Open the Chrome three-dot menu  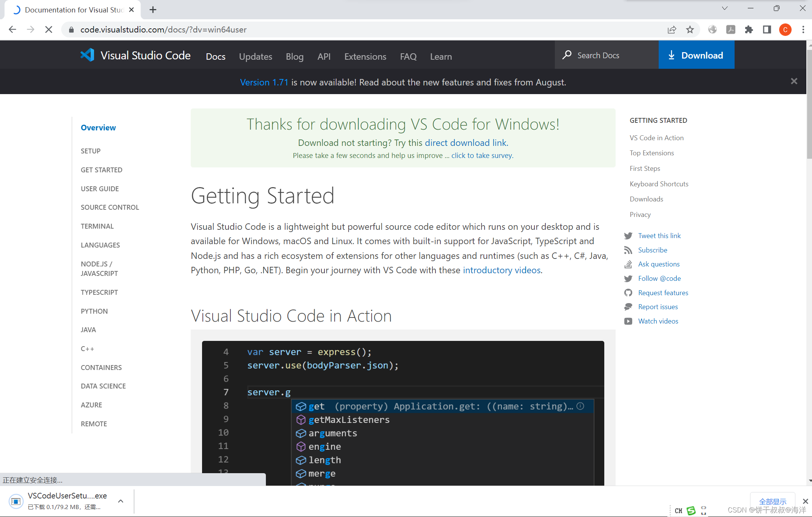tap(803, 29)
